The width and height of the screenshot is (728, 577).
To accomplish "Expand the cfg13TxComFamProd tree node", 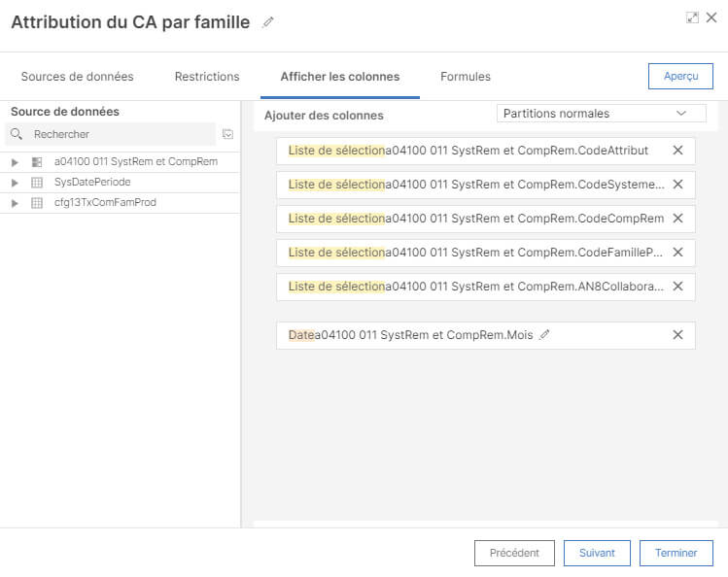I will point(15,203).
